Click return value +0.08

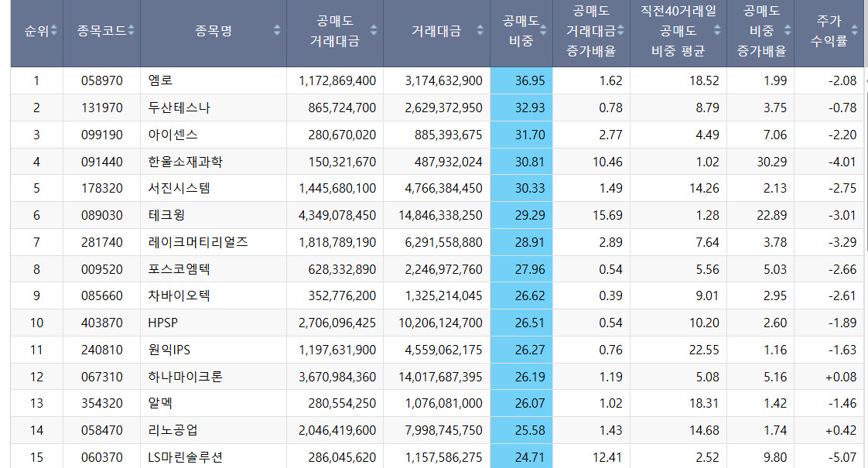[841, 377]
